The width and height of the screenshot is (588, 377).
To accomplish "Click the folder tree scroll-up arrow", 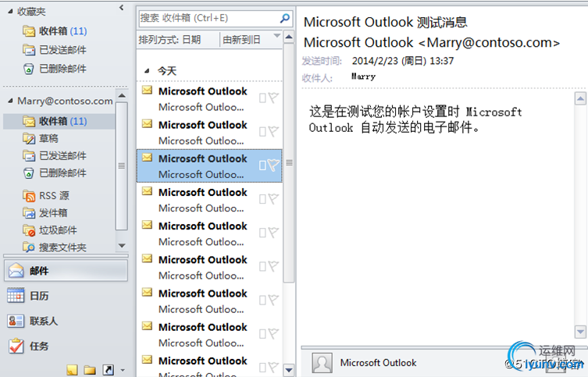I will (122, 95).
